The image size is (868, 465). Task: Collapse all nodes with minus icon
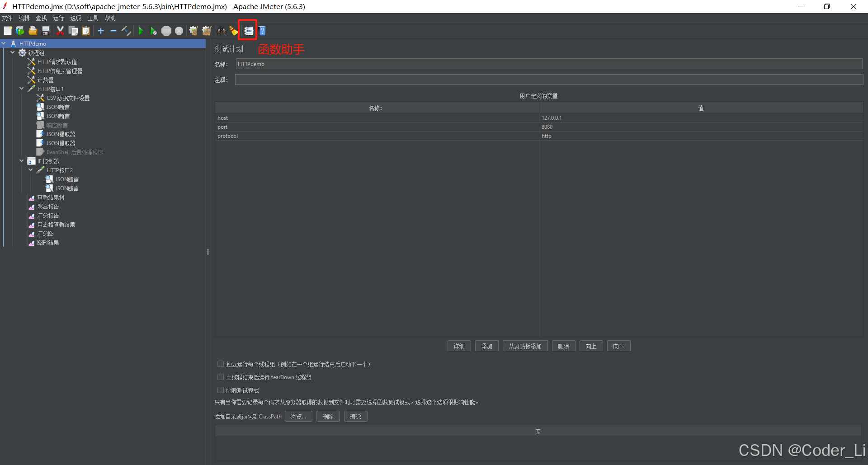coord(113,31)
